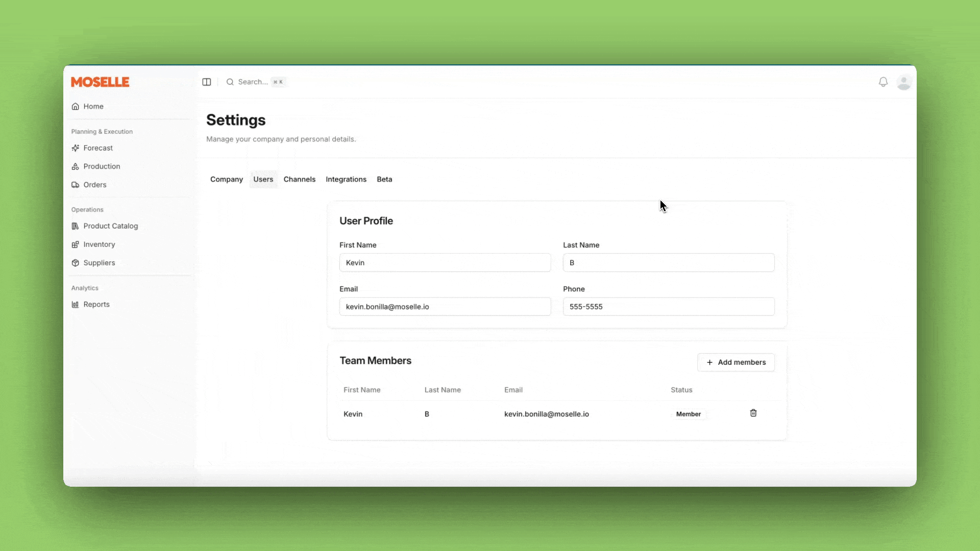The height and width of the screenshot is (551, 980).
Task: Open the notifications bell
Action: (883, 82)
